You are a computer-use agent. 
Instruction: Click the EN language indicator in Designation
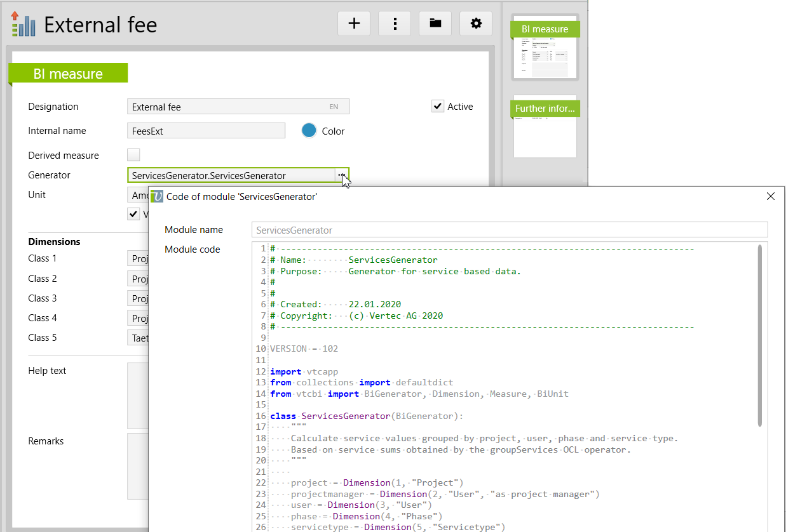click(334, 107)
